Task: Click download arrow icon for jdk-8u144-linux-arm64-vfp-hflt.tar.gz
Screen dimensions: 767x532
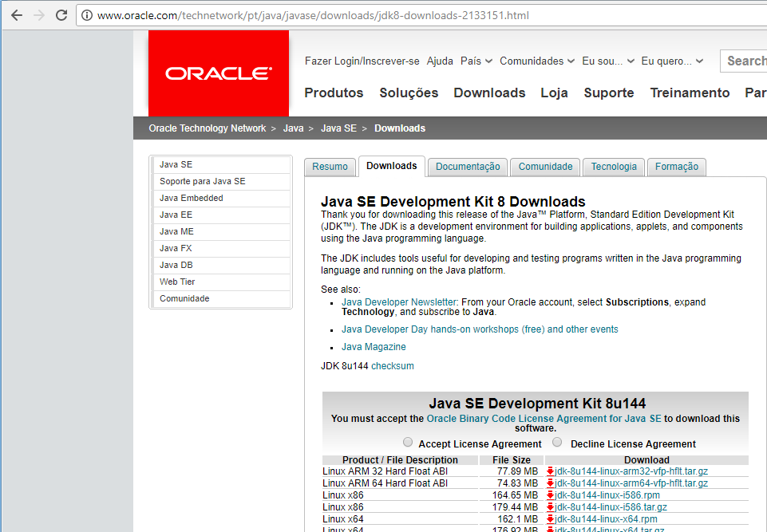Action: [x=550, y=483]
